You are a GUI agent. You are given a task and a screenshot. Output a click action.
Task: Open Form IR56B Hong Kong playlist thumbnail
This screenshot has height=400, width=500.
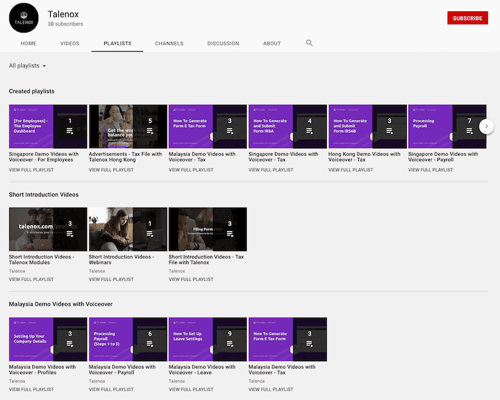(x=368, y=126)
